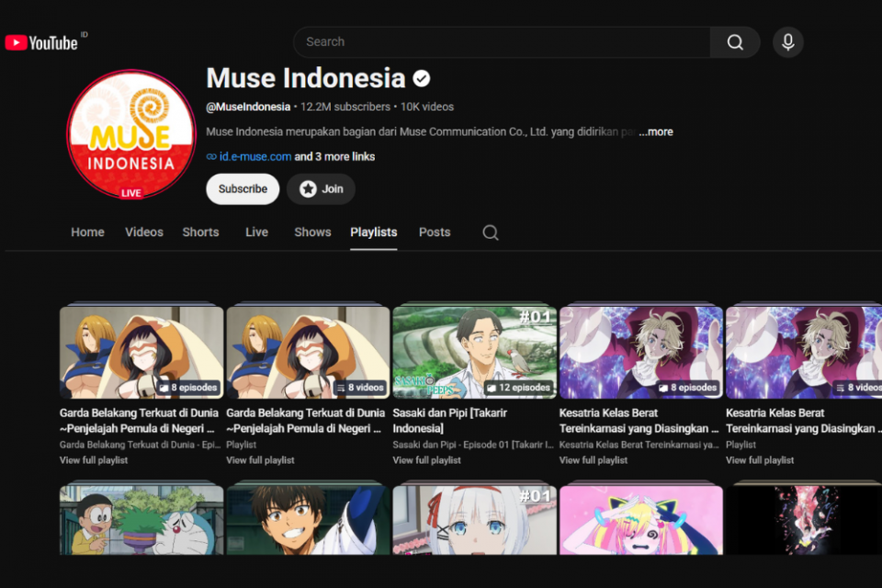
Task: Start voice search with microphone icon
Action: pyautogui.click(x=787, y=42)
